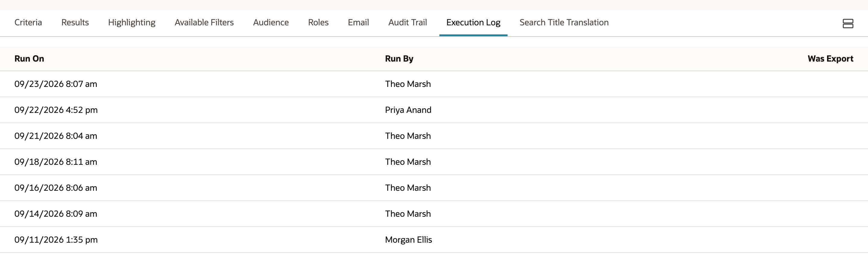This screenshot has width=868, height=262.
Task: Click Theo Marsh in the 09/14/2026 row
Action: 408,214
